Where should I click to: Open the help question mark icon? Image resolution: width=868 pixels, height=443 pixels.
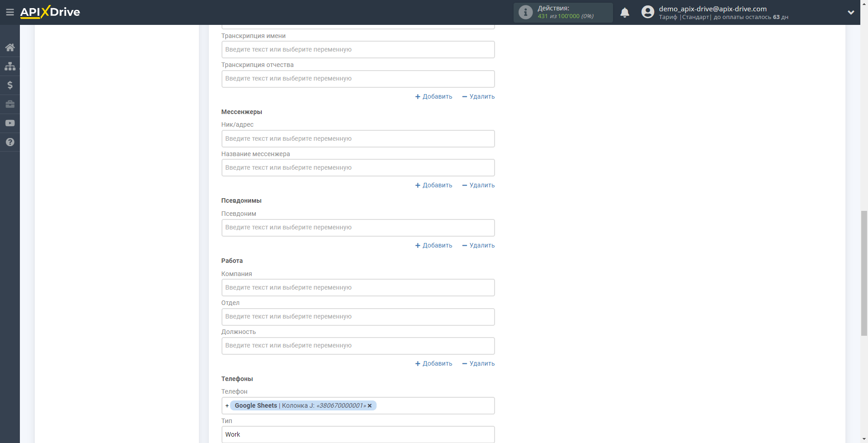click(10, 142)
